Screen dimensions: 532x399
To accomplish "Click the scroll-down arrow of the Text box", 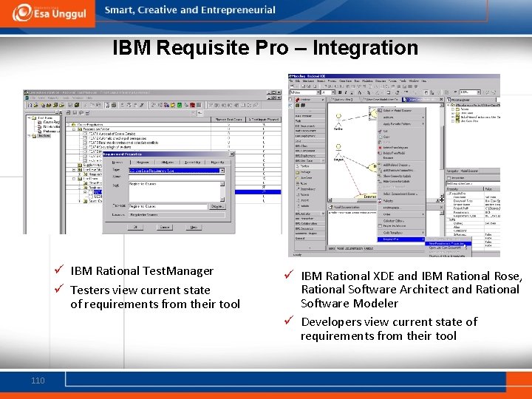I will (x=222, y=199).
